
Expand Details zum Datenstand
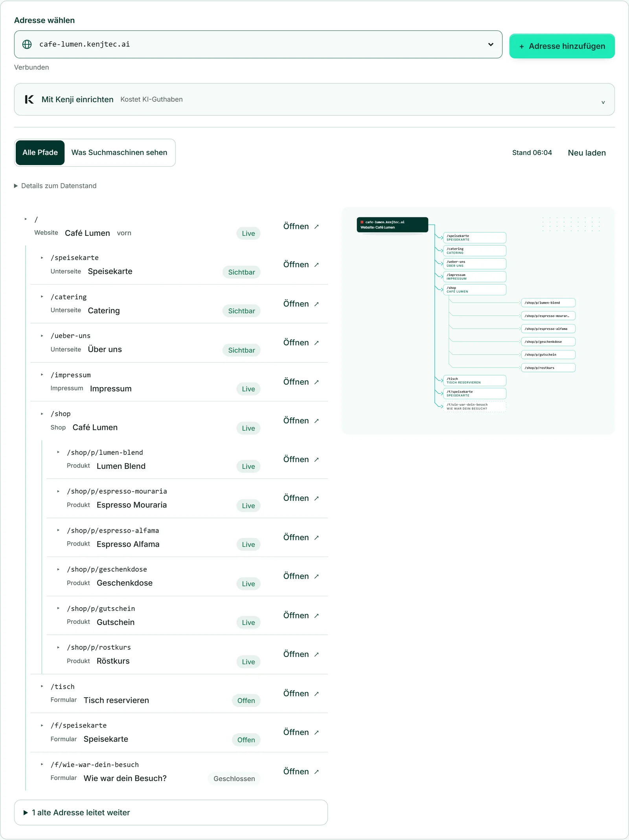(55, 186)
